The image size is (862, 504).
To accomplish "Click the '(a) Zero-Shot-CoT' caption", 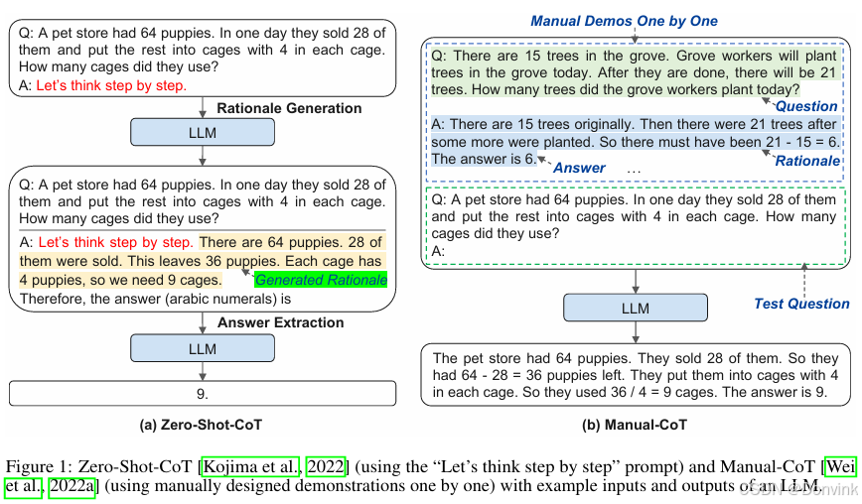I will tap(201, 425).
